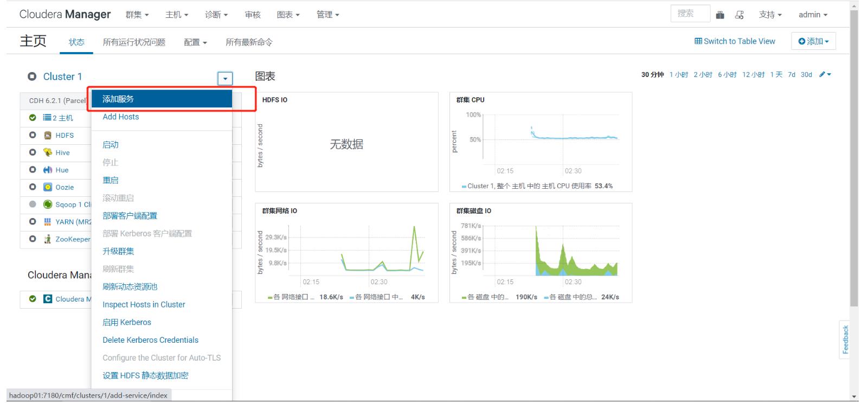Open the 支持 dropdown menu
This screenshot has height=403, width=868.
[x=770, y=15]
